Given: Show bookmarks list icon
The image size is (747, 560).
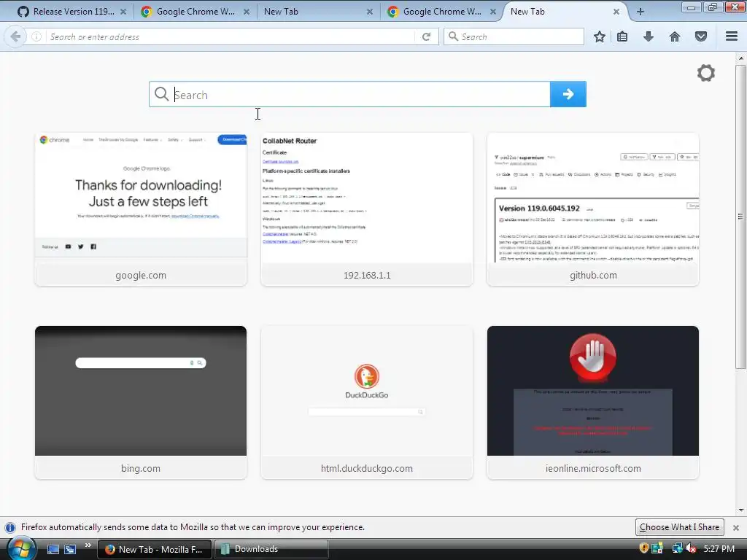Looking at the screenshot, I should click(x=622, y=36).
